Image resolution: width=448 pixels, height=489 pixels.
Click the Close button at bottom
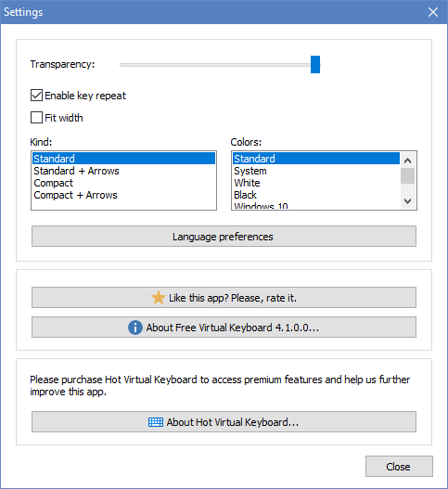(x=399, y=466)
